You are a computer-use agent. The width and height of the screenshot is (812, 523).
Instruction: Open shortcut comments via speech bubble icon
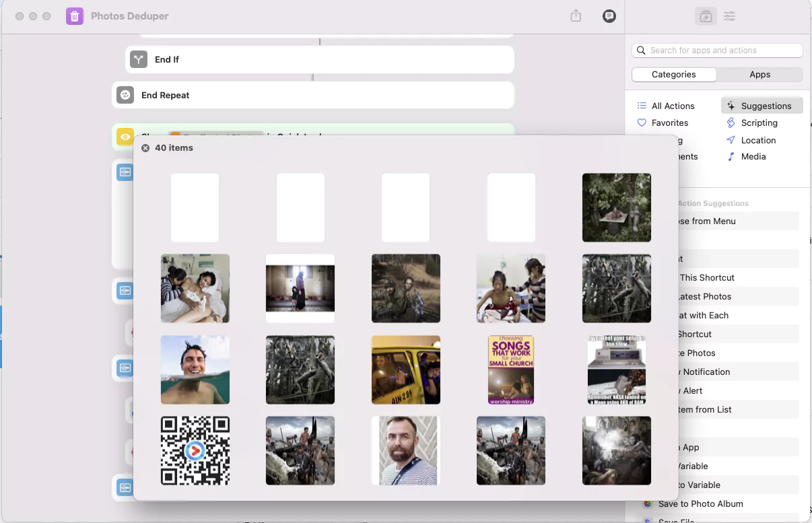pyautogui.click(x=609, y=15)
